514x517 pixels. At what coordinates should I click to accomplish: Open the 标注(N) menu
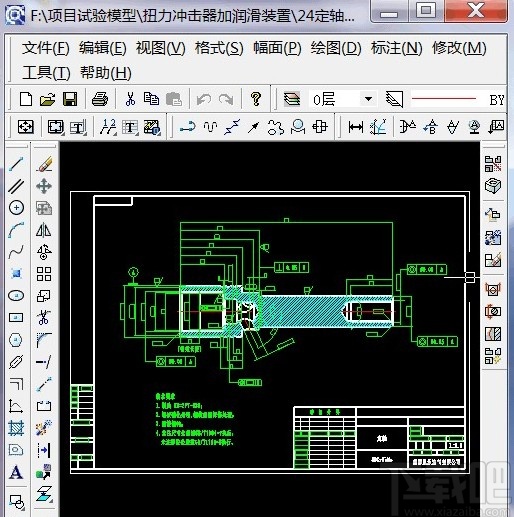[397, 48]
